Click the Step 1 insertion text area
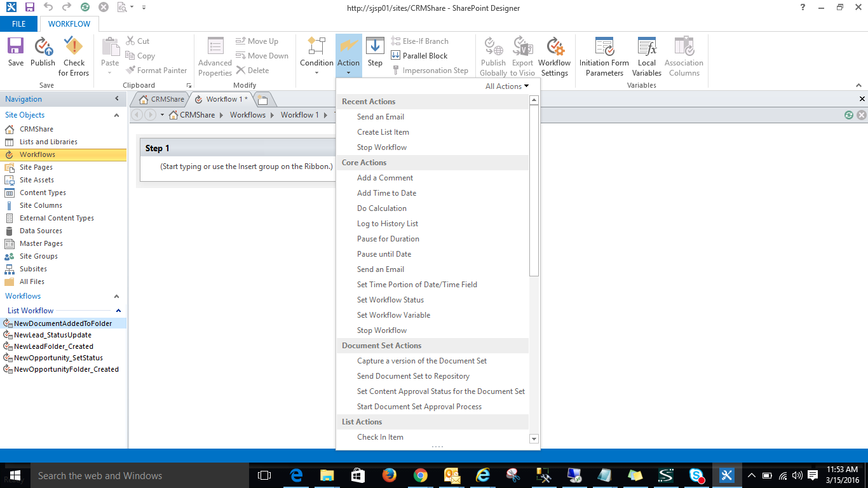Viewport: 868px width, 488px height. pyautogui.click(x=247, y=166)
